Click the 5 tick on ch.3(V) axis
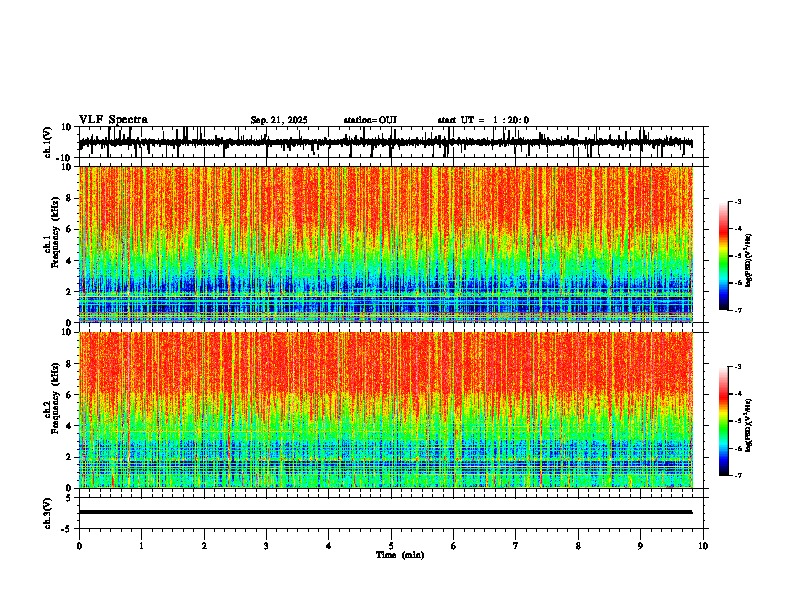This screenshot has width=792, height=612. pos(70,498)
